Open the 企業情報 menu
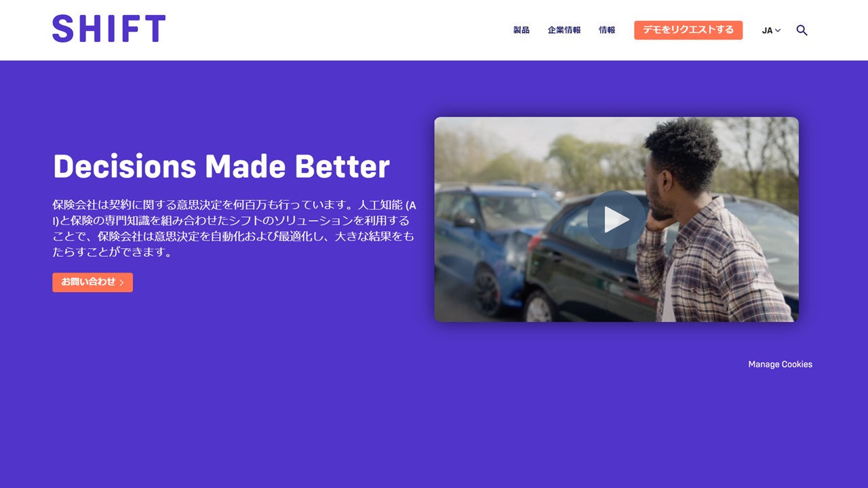 (x=564, y=30)
